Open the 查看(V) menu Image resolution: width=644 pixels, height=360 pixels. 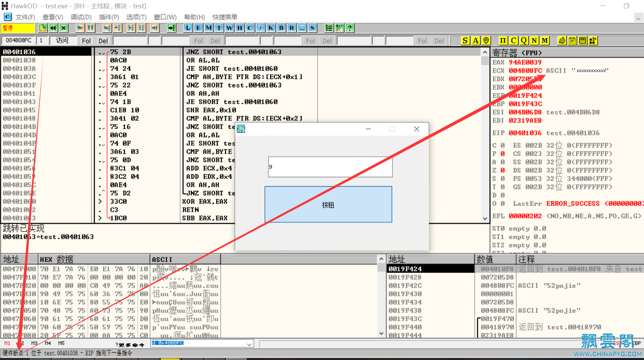[x=53, y=17]
